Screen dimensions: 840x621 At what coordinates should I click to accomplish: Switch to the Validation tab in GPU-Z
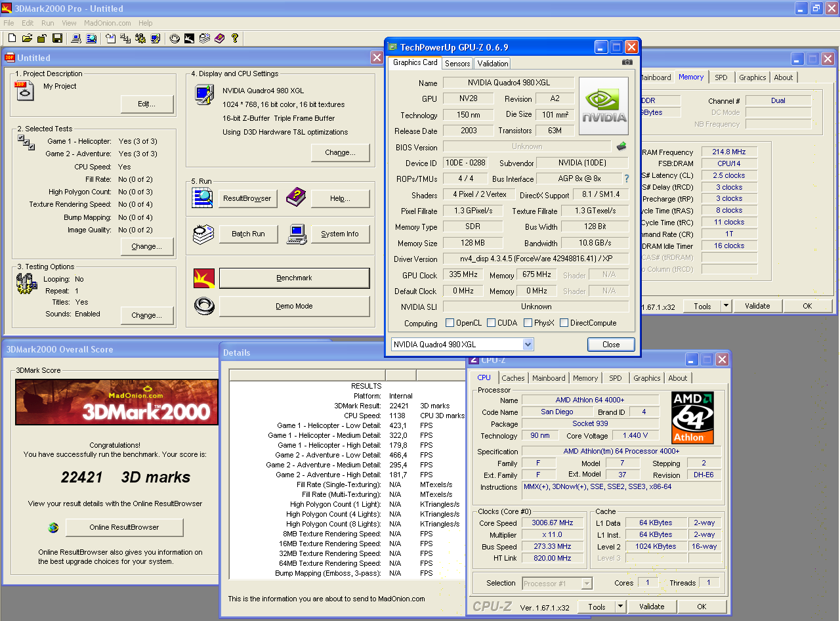click(493, 64)
